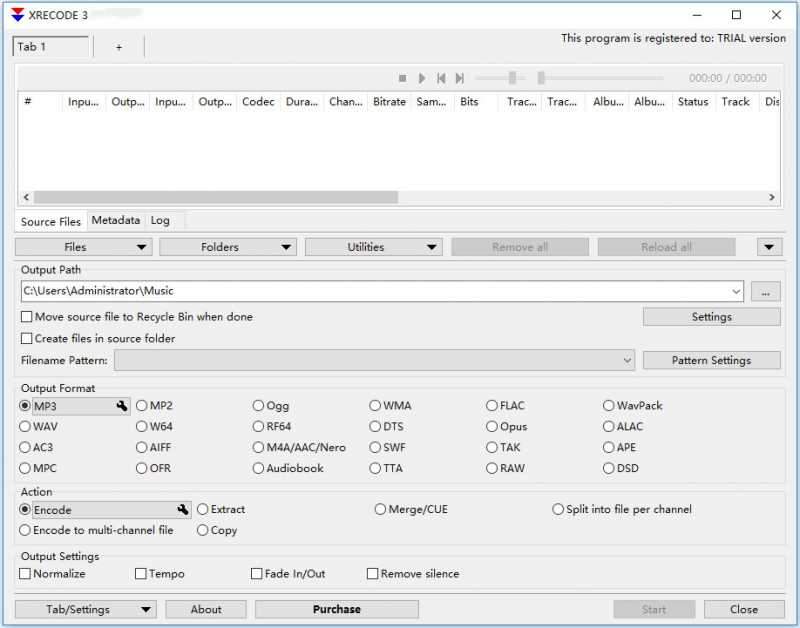Check Move source file to Recycle Bin
Image resolution: width=800 pixels, height=628 pixels.
pyautogui.click(x=27, y=317)
